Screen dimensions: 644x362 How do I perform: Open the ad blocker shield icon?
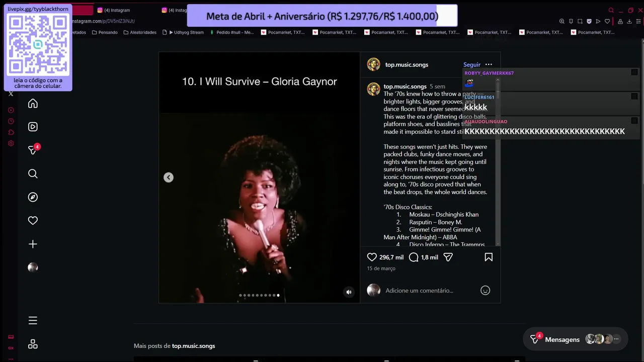(x=589, y=21)
